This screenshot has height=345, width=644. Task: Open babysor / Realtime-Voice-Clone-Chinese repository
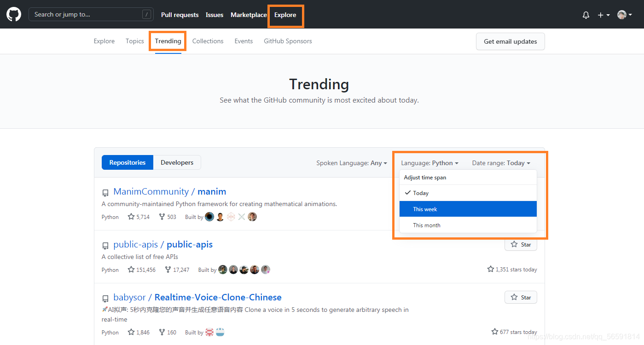pyautogui.click(x=197, y=297)
